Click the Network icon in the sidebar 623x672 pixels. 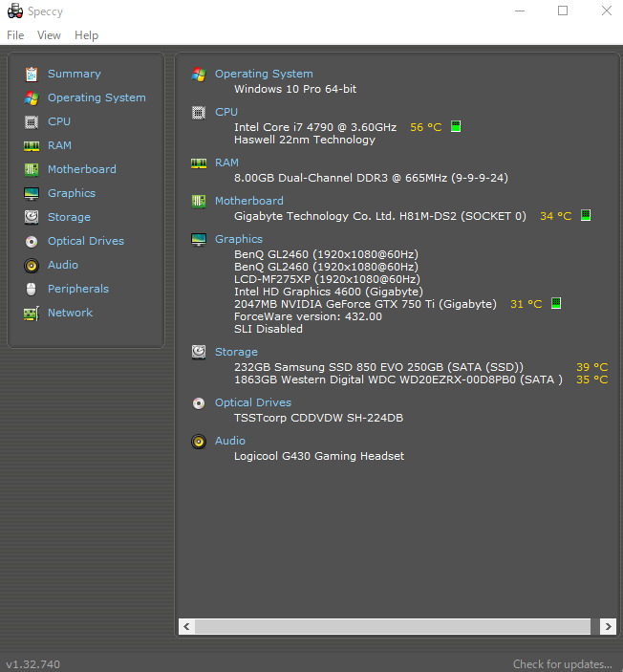32,313
